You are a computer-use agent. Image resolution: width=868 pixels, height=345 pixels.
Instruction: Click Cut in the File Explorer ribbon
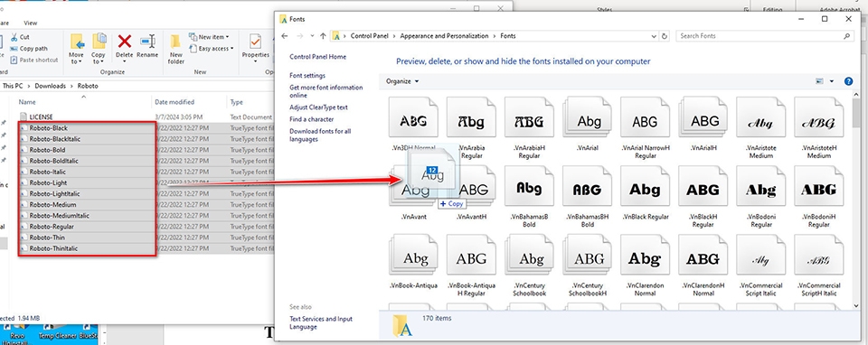tap(20, 37)
